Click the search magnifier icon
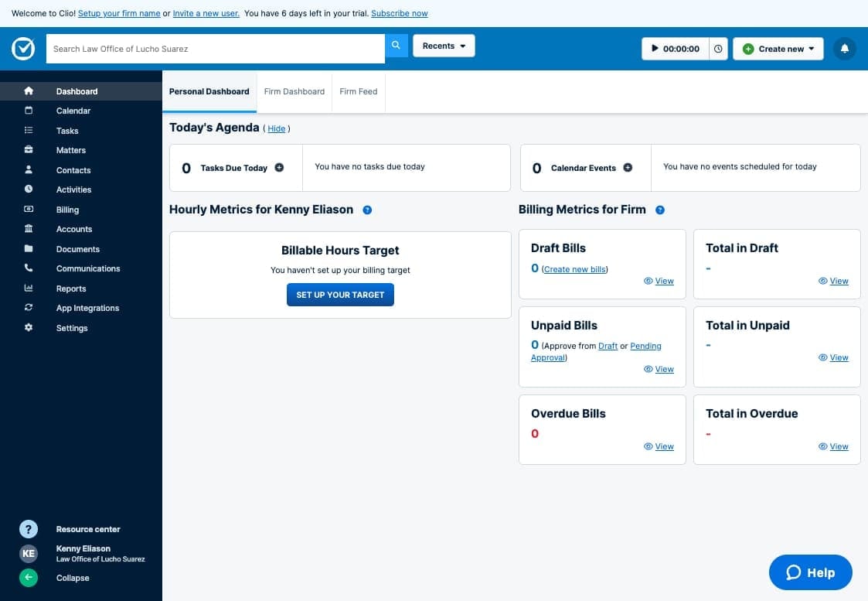868x601 pixels. (x=396, y=46)
